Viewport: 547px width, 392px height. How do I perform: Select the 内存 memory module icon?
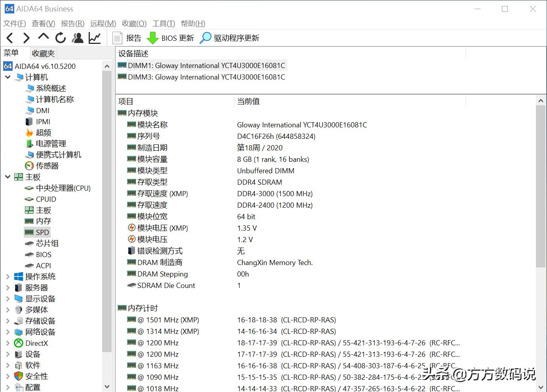(29, 221)
